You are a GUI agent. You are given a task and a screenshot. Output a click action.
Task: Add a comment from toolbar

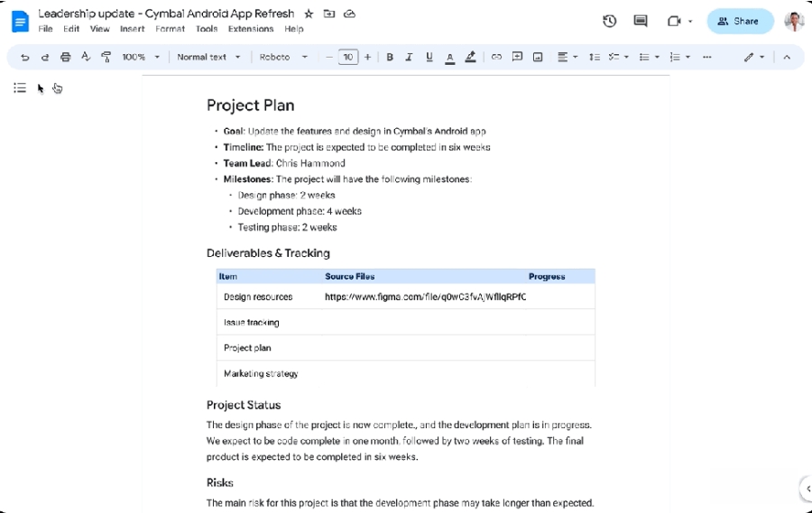[x=517, y=57]
